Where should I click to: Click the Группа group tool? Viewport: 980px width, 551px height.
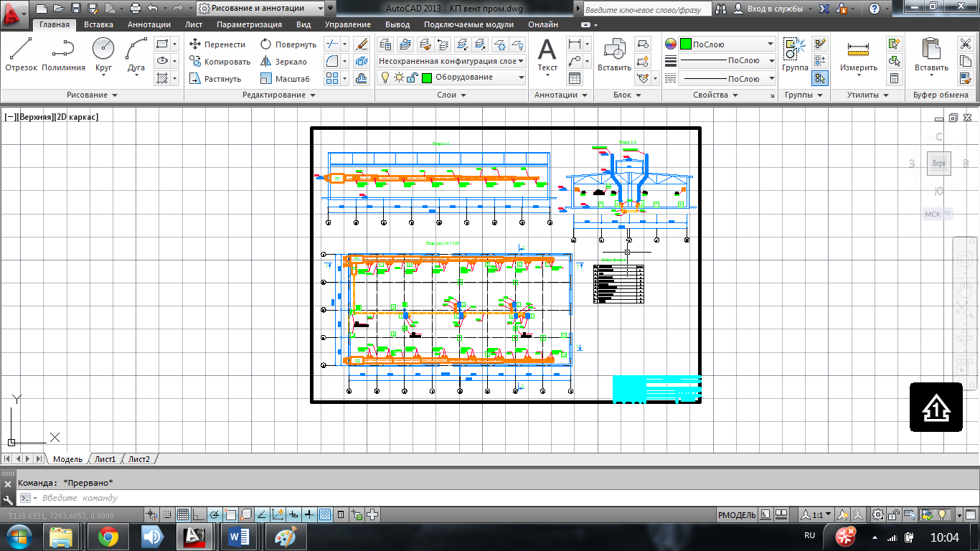click(x=795, y=55)
